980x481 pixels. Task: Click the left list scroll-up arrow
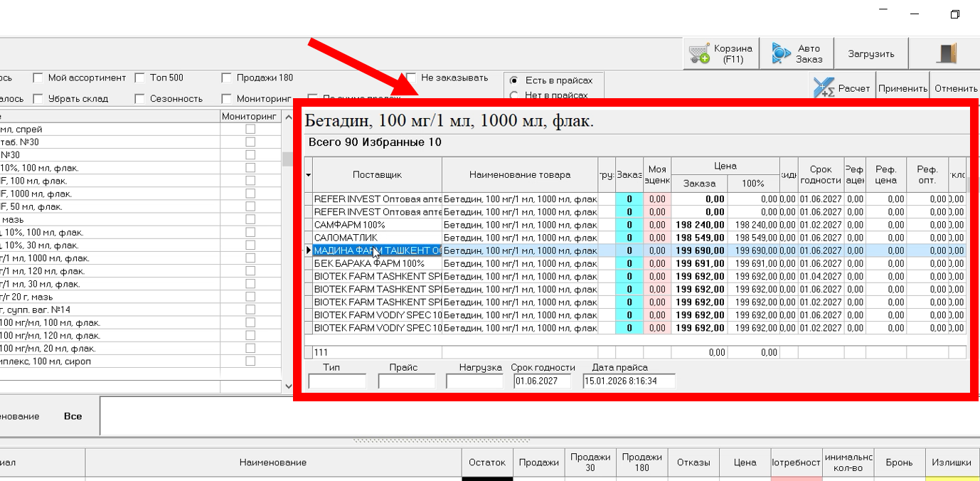click(x=288, y=117)
